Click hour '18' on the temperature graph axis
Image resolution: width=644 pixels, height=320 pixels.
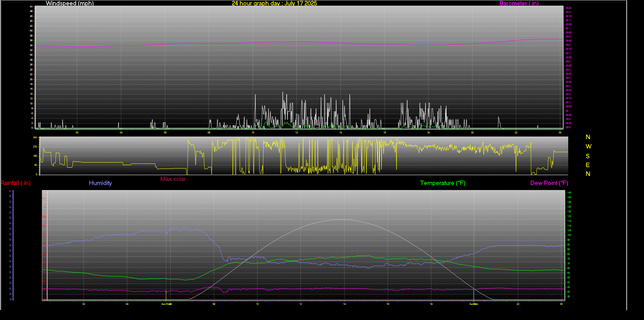(431, 304)
